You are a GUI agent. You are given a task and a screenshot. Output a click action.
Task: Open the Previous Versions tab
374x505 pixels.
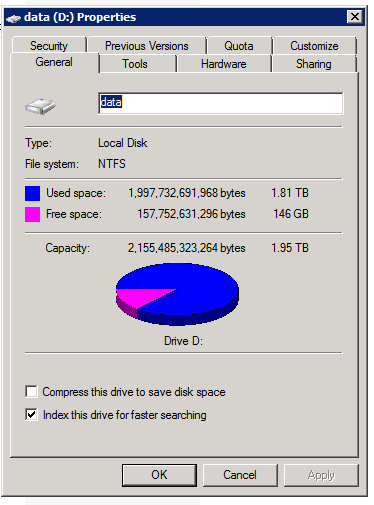(x=147, y=46)
